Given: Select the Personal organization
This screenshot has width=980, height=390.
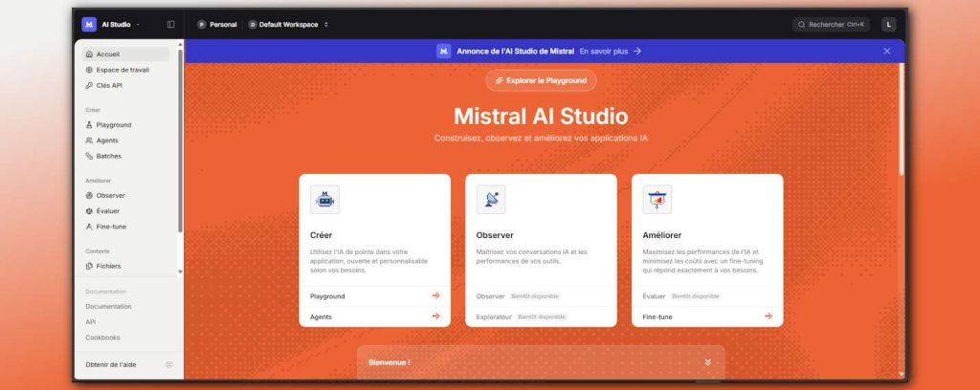Looking at the screenshot, I should (x=217, y=24).
